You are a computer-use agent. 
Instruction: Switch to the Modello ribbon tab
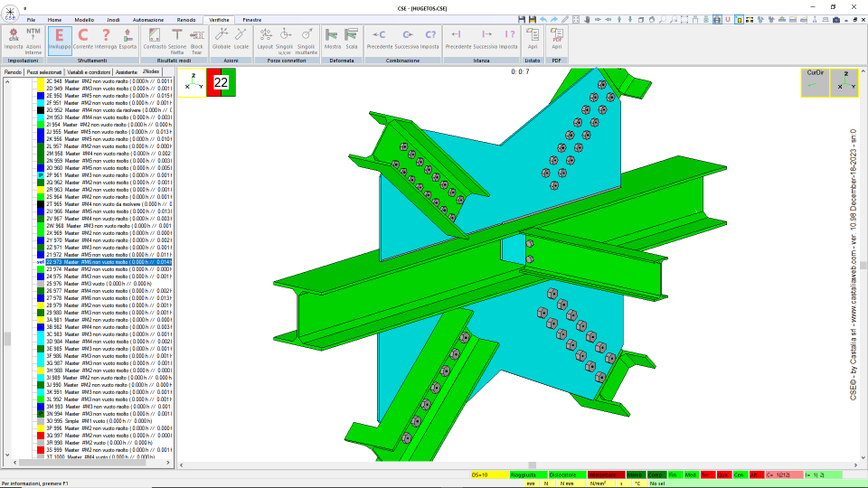click(84, 20)
